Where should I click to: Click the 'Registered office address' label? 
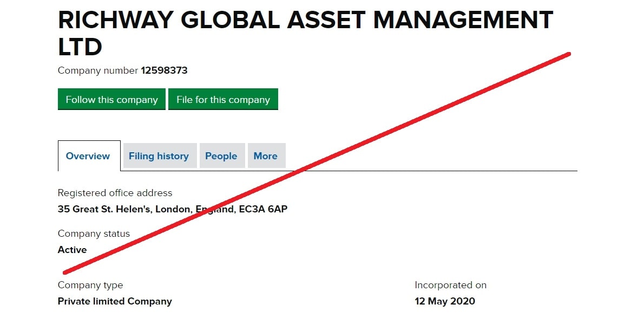click(115, 193)
